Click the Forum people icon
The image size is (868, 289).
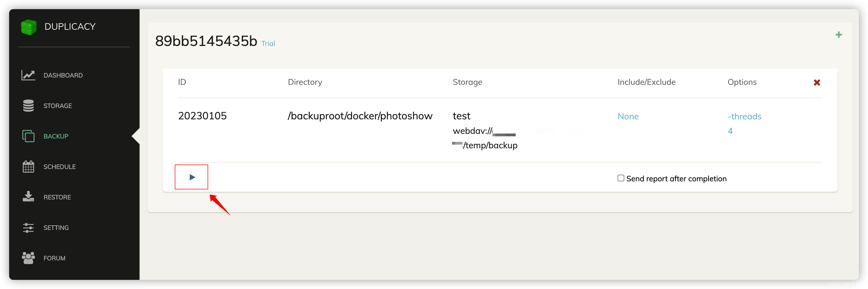pos(28,258)
